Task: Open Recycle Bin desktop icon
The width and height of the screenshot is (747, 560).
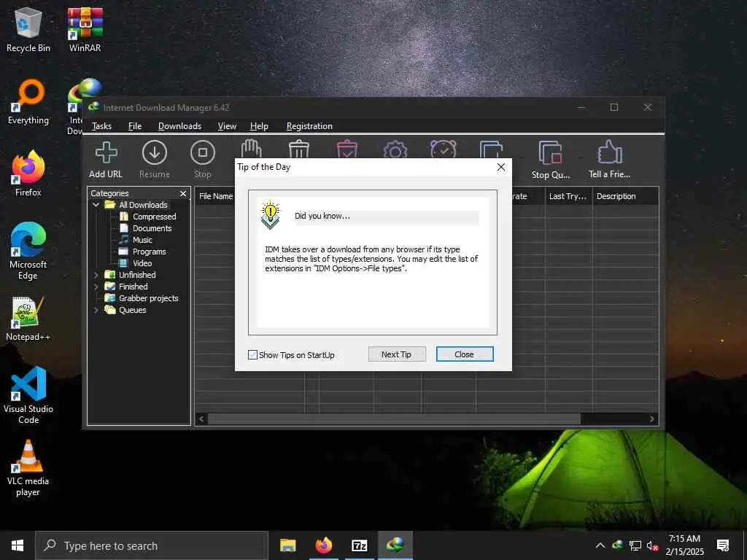Action: 28,29
